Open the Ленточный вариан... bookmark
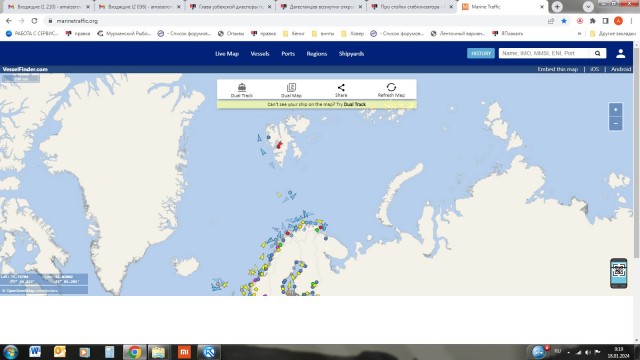 click(x=458, y=33)
